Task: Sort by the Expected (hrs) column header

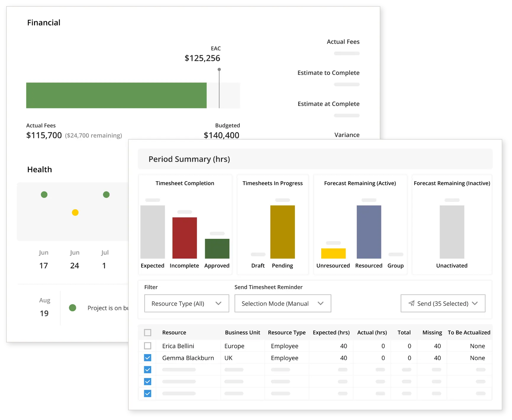Action: click(x=331, y=333)
